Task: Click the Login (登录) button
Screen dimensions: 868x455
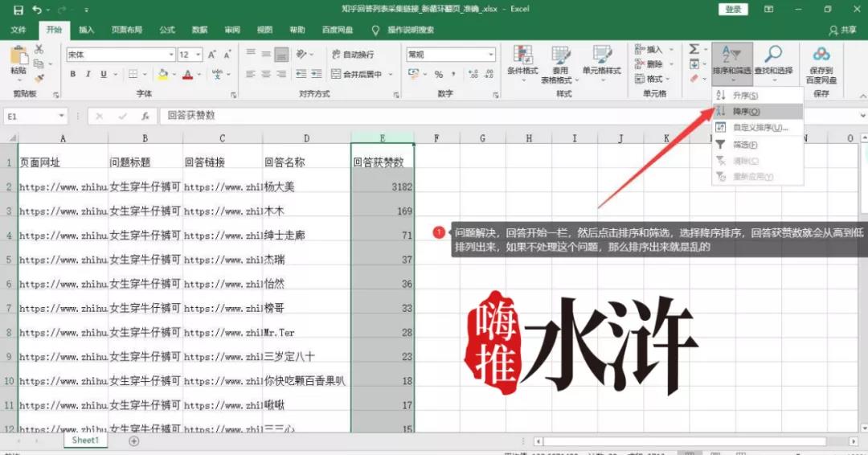Action: click(732, 9)
